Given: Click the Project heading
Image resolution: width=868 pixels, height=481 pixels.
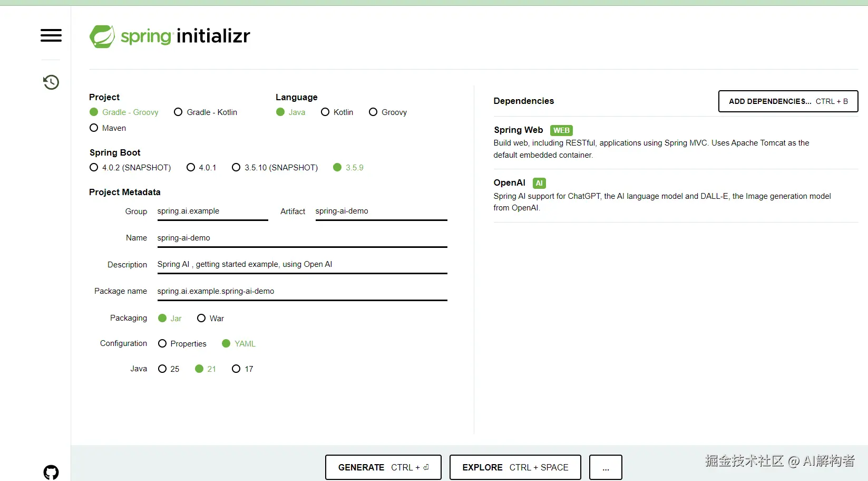Looking at the screenshot, I should pyautogui.click(x=104, y=97).
